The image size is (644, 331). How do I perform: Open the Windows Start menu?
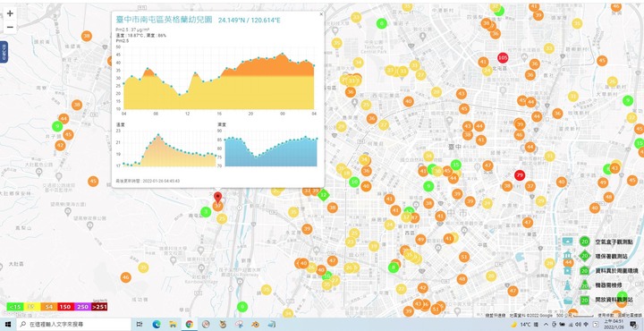(x=8, y=324)
